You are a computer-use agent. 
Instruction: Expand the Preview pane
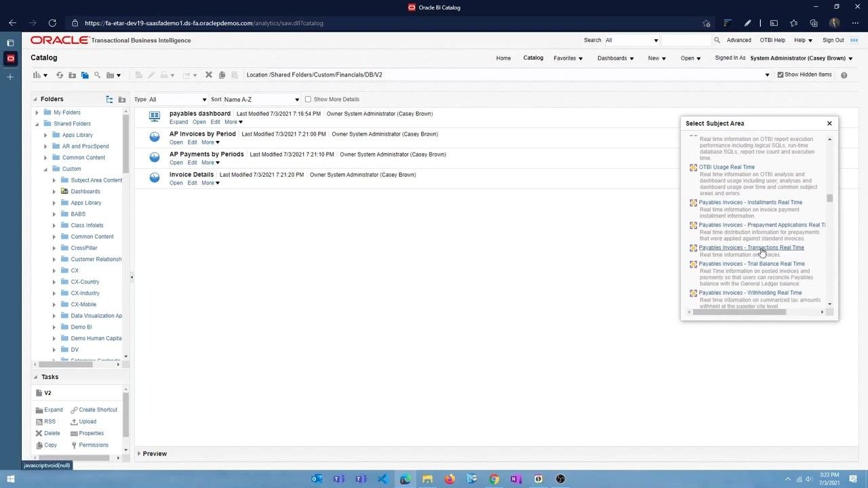click(139, 453)
